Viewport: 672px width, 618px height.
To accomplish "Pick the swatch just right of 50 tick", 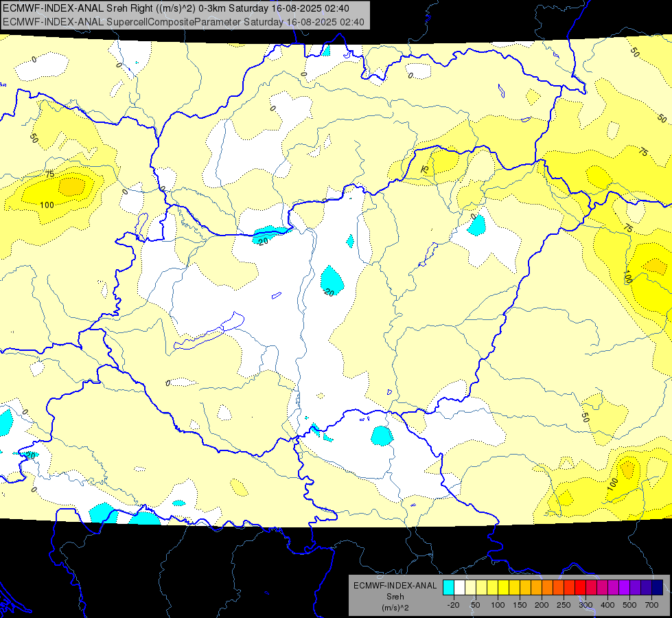I will (x=481, y=588).
